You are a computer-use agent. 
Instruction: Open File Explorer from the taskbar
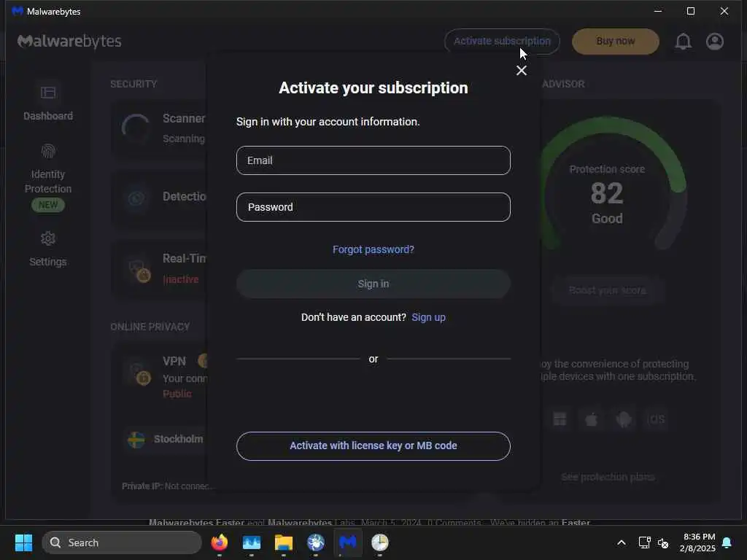[284, 542]
